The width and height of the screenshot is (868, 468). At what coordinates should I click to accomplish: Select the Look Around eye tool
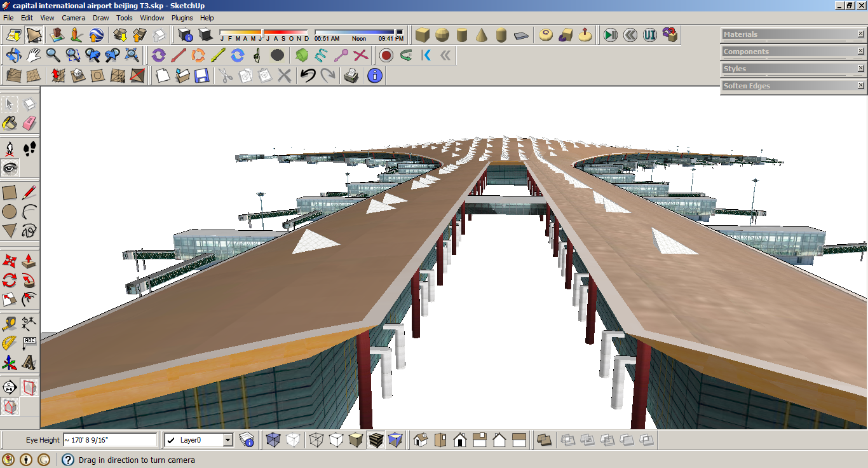(x=10, y=168)
